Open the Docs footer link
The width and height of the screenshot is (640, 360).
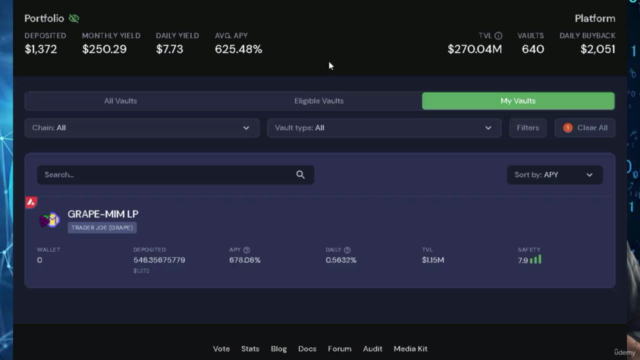point(307,349)
